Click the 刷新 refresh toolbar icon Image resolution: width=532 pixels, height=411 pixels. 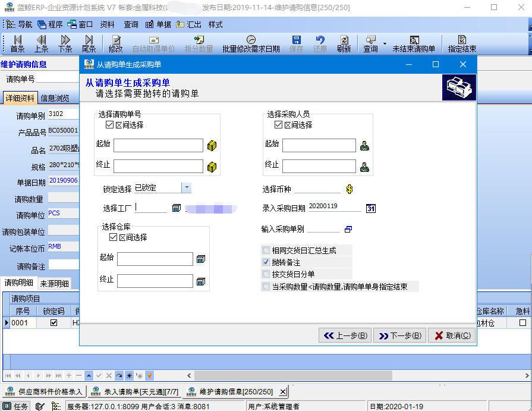tap(344, 44)
